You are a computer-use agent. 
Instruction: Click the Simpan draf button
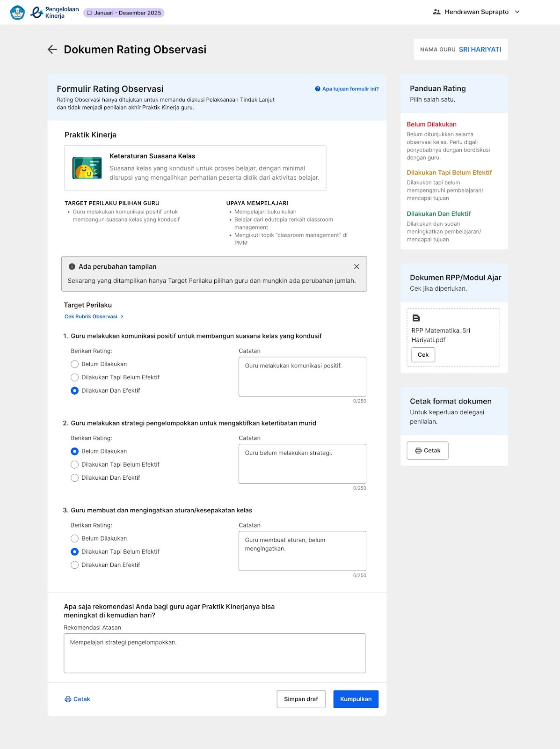[301, 699]
